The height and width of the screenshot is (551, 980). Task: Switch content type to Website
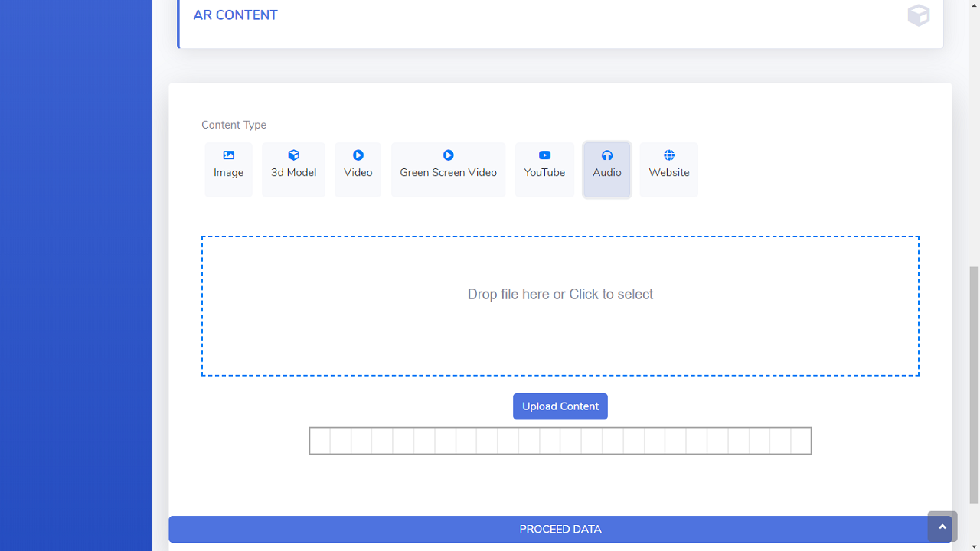click(x=668, y=170)
